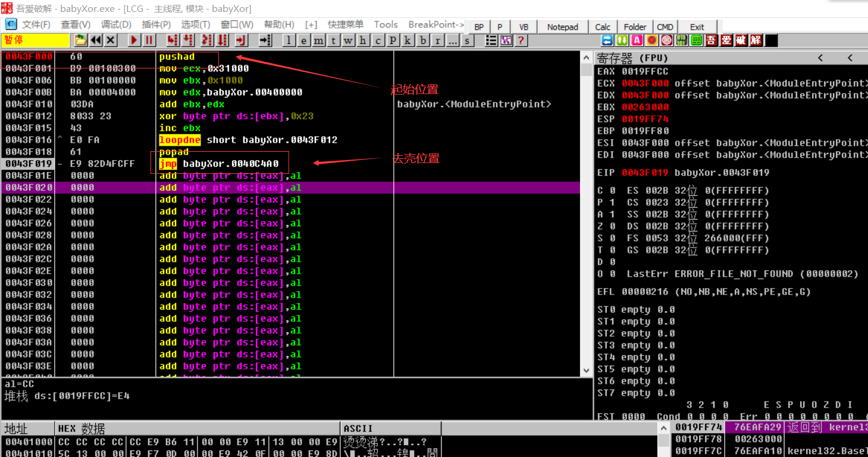Click the Restart program rewind icon
This screenshot has height=457, width=868.
click(x=95, y=40)
